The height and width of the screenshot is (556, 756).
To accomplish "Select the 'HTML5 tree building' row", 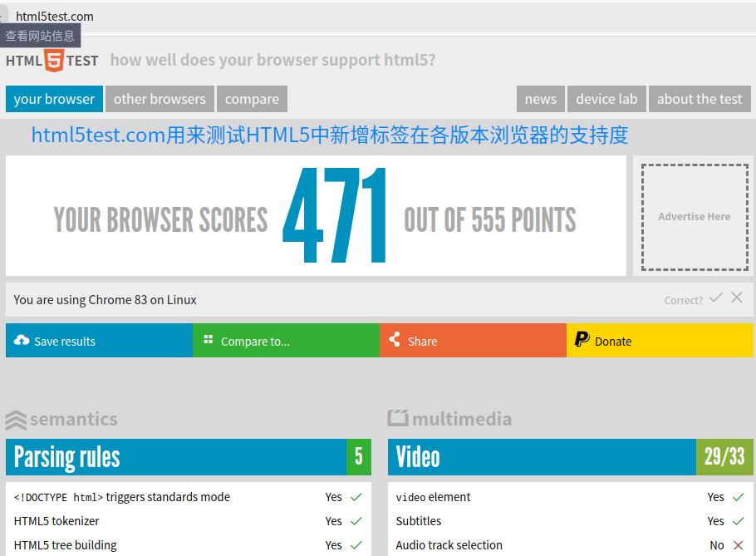I will pos(189,545).
